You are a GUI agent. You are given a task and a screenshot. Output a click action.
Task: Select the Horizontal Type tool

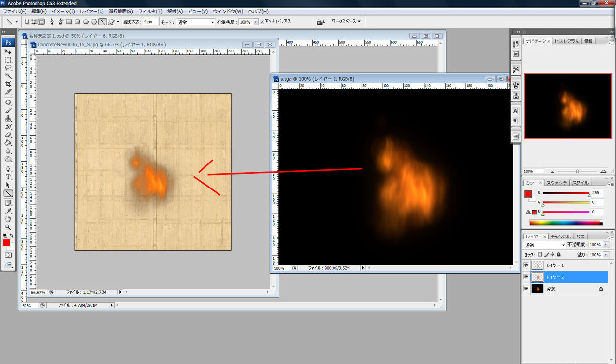click(8, 176)
